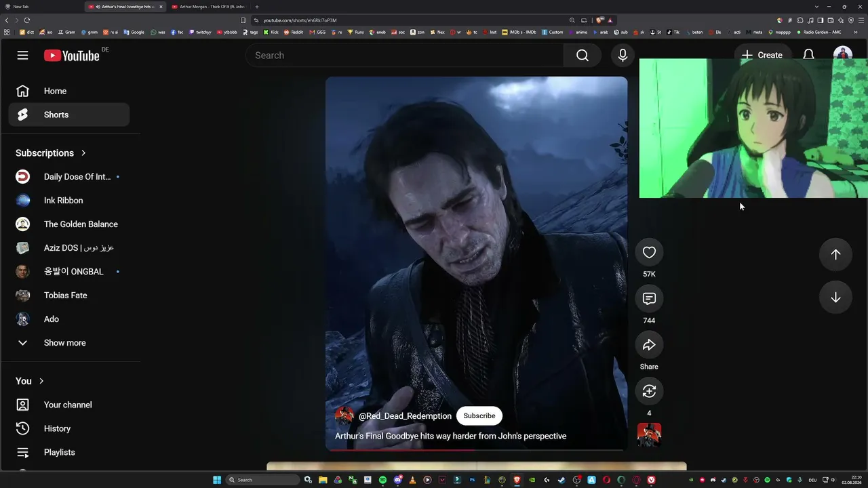
Task: Open Ink Ribbon subscription
Action: (68, 201)
